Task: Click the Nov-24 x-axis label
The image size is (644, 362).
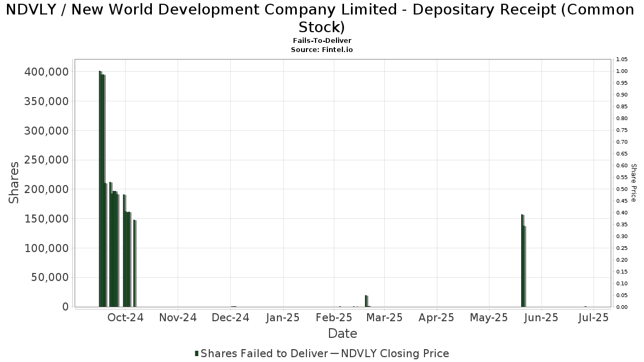Action: click(178, 317)
